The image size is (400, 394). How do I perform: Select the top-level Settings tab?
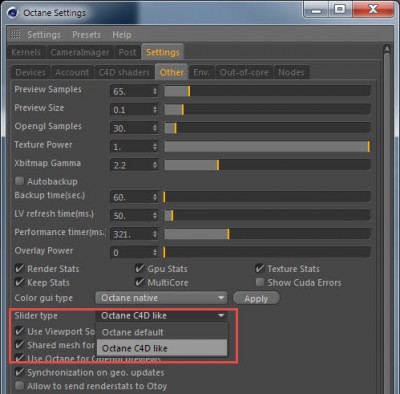click(x=162, y=52)
